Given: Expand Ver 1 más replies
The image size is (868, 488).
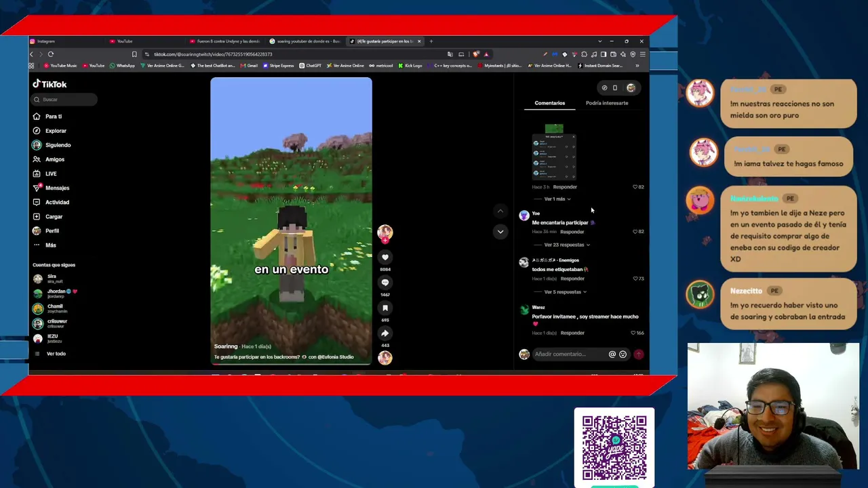Looking at the screenshot, I should (557, 199).
